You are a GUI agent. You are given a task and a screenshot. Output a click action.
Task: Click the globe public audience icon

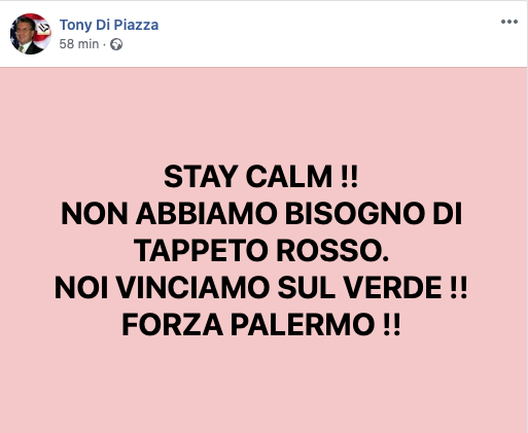point(117,44)
